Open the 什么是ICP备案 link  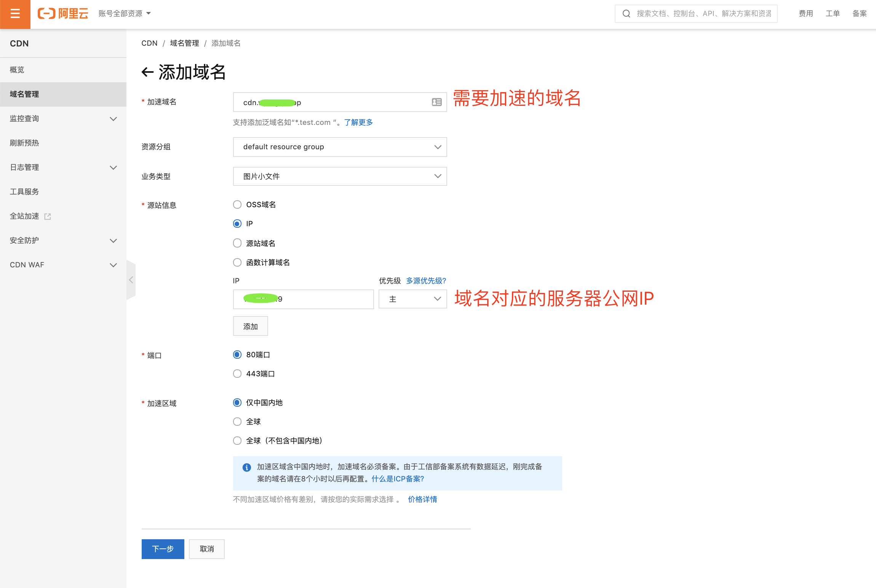pos(398,479)
